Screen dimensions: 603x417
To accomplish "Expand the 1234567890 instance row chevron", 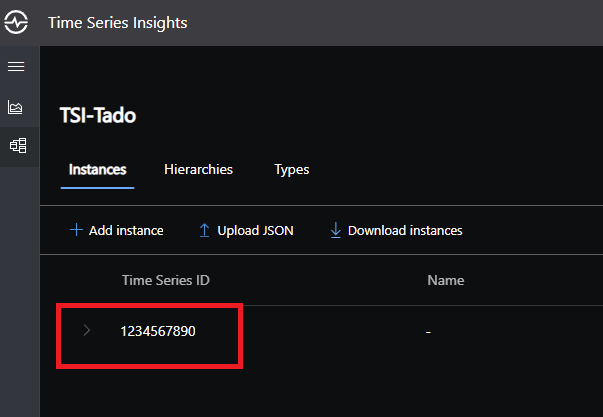I will 87,330.
